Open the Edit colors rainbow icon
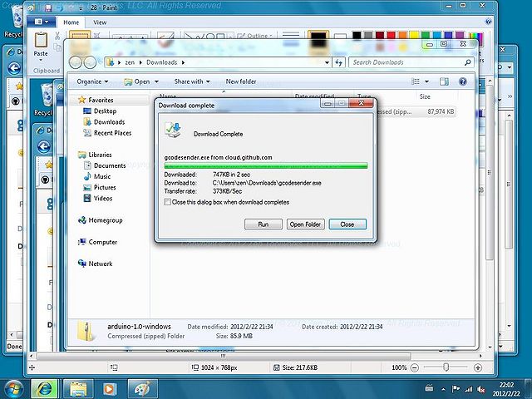The height and width of the screenshot is (399, 532). [475, 37]
